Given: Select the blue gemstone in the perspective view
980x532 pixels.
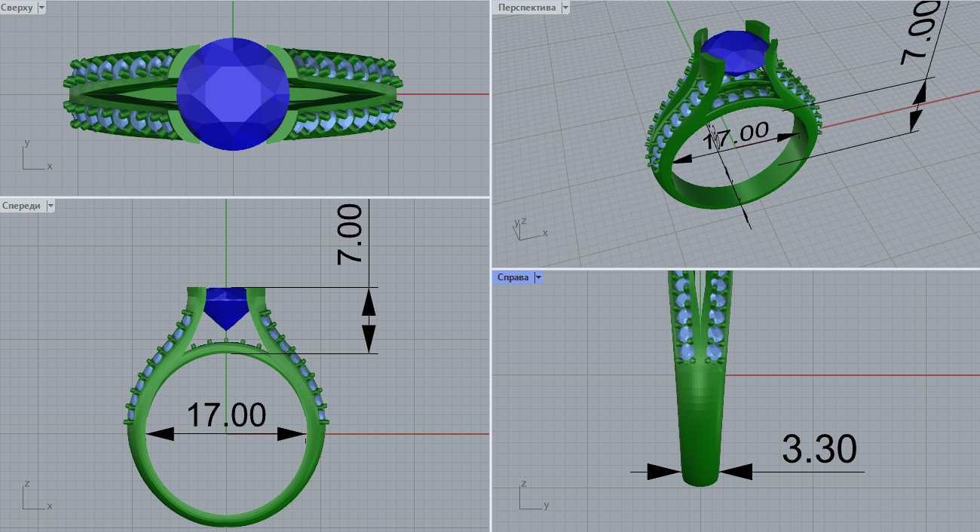Looking at the screenshot, I should point(735,53).
